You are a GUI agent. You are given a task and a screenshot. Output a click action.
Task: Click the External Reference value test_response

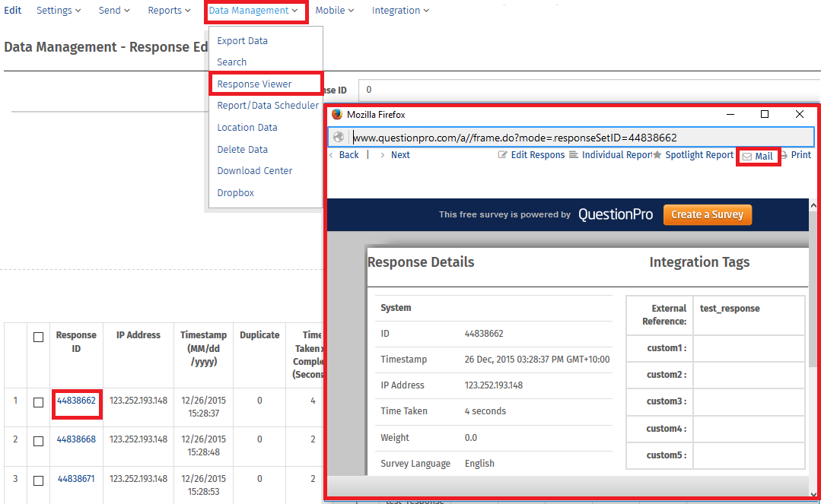pyautogui.click(x=730, y=309)
